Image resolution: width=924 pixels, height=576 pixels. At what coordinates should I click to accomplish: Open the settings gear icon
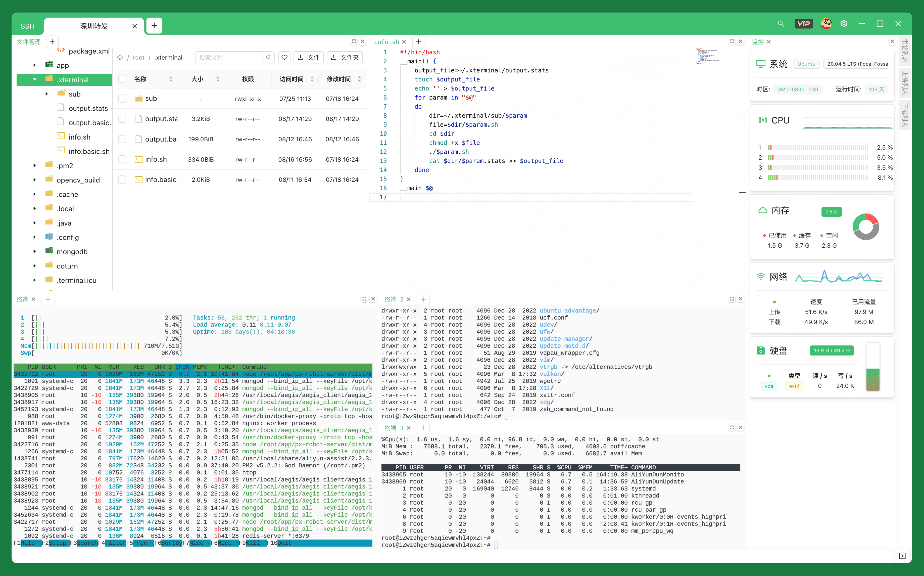pyautogui.click(x=844, y=24)
